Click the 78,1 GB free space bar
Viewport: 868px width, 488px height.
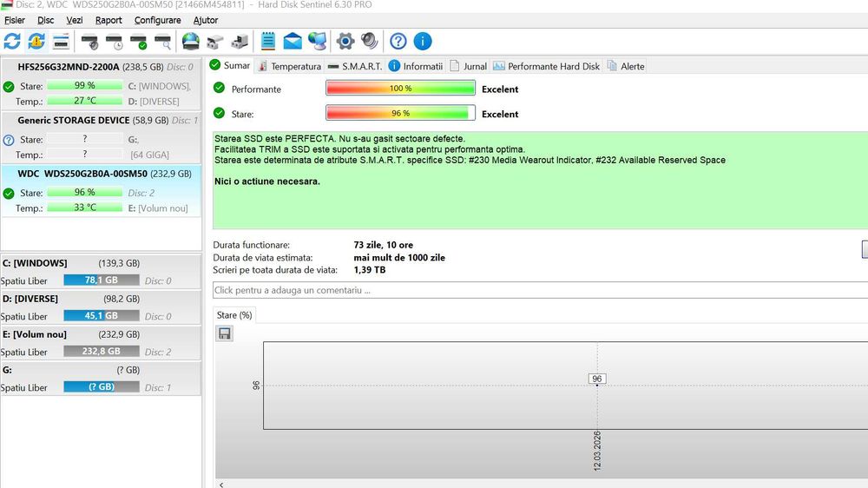click(x=102, y=280)
